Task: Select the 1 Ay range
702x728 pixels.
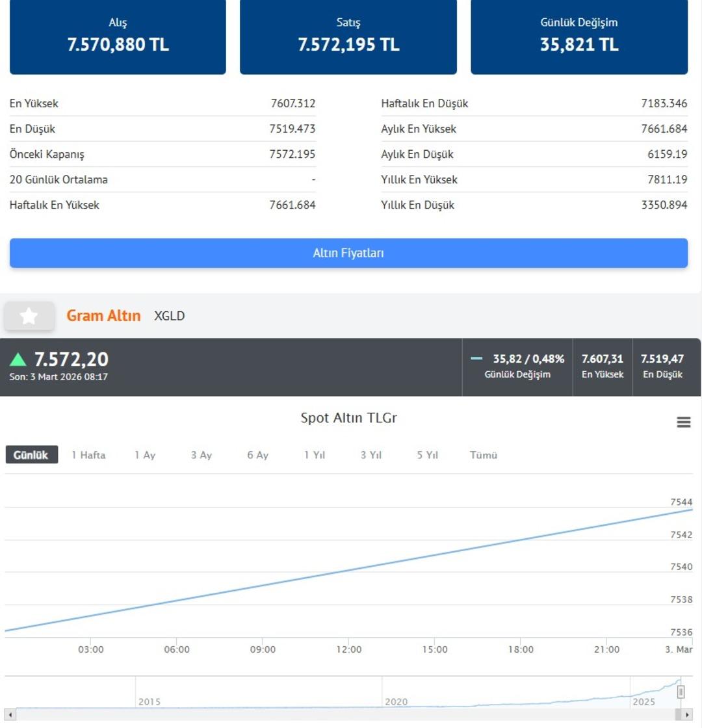Action: (x=145, y=455)
